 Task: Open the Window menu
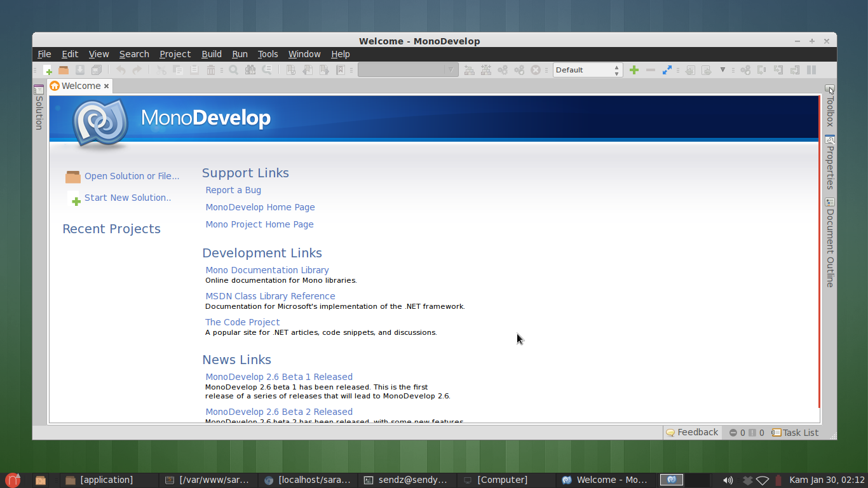tap(304, 54)
